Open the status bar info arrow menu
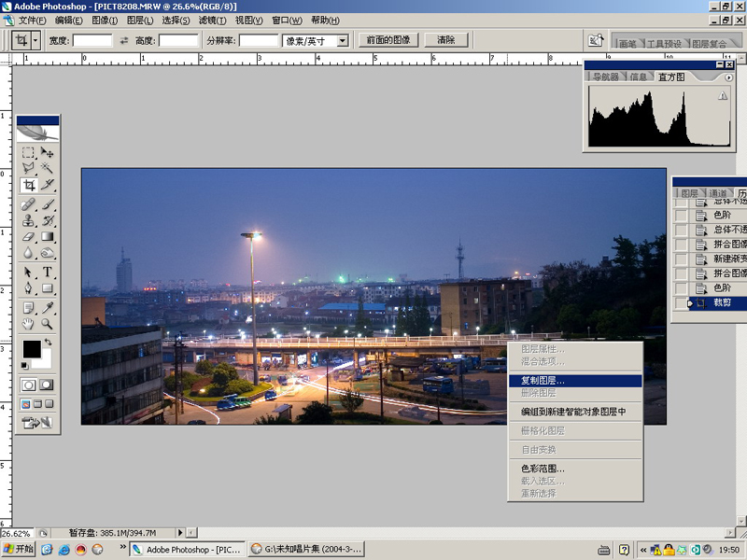 pyautogui.click(x=180, y=532)
